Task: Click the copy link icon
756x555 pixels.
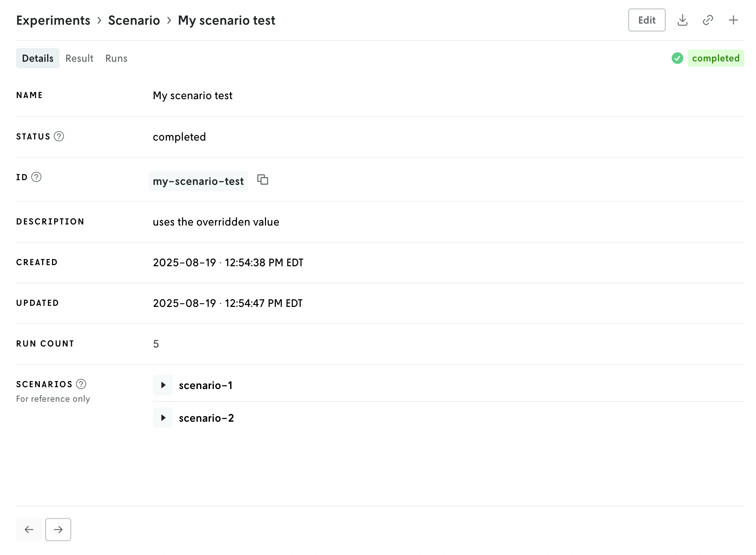Action: [708, 20]
